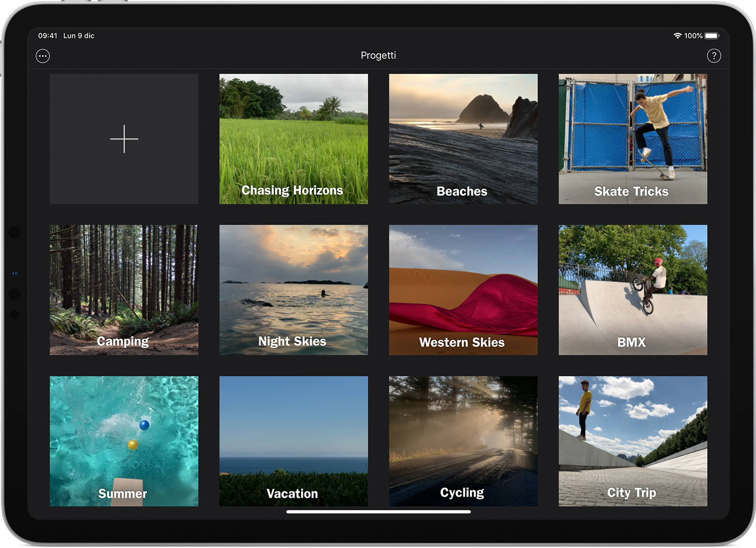Check the Wi-Fi status icon
Screen dimensions: 756x548
click(x=677, y=36)
